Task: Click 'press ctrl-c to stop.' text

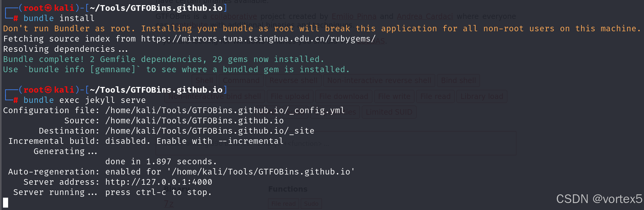Action: coord(158,192)
